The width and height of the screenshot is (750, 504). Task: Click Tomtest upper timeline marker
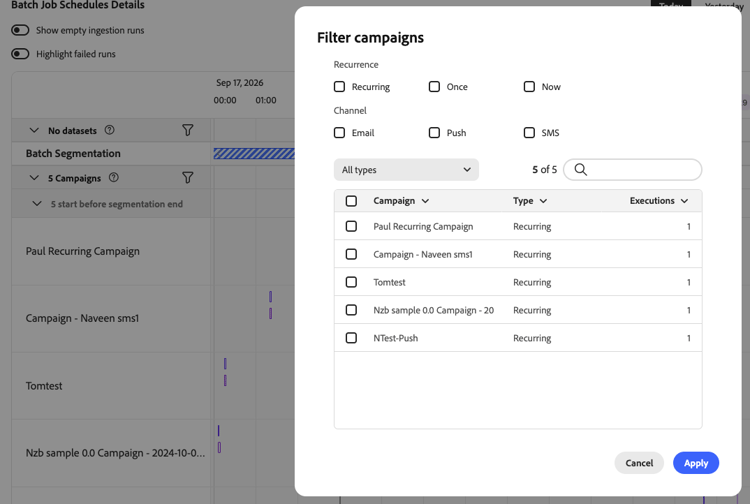point(225,363)
